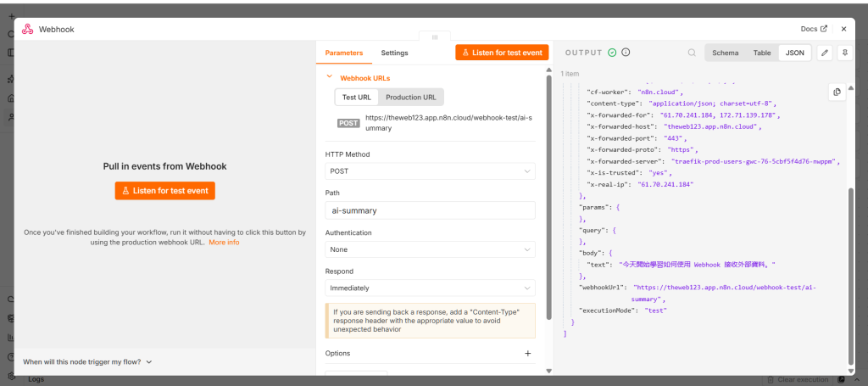This screenshot has height=386, width=868.
Task: Select the Production URL toggle option
Action: point(411,97)
